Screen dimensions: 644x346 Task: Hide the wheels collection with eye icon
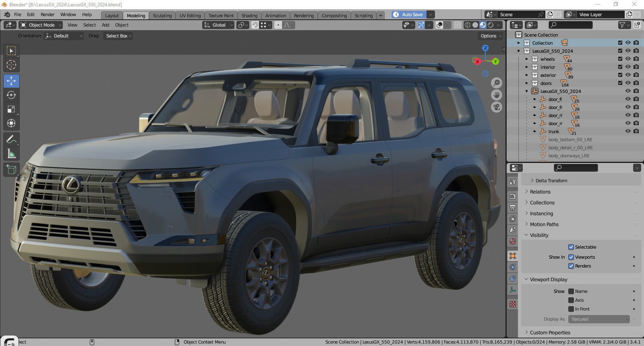tap(628, 59)
